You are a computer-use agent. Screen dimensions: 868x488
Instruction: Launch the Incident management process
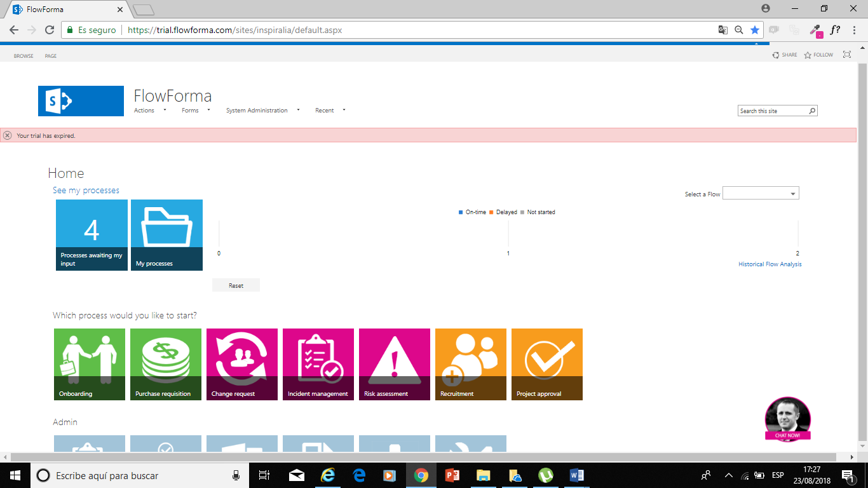pos(318,364)
